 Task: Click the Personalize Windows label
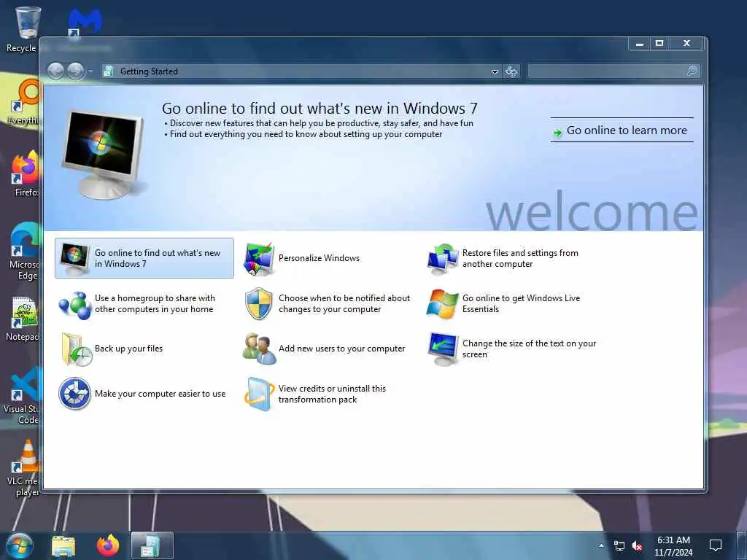tap(320, 258)
